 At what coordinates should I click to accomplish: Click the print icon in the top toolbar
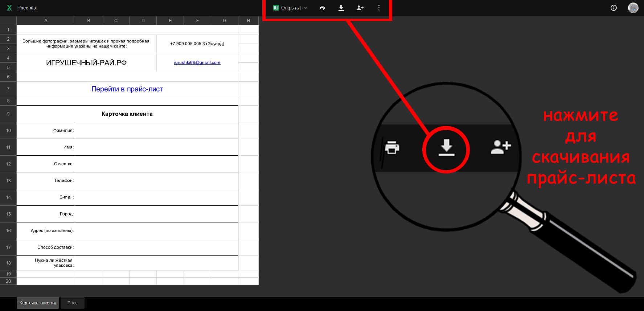coord(322,8)
